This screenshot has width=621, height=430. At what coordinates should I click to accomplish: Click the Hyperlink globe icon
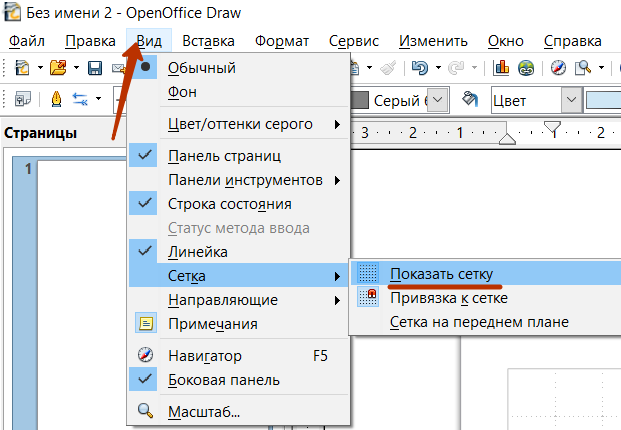click(526, 68)
